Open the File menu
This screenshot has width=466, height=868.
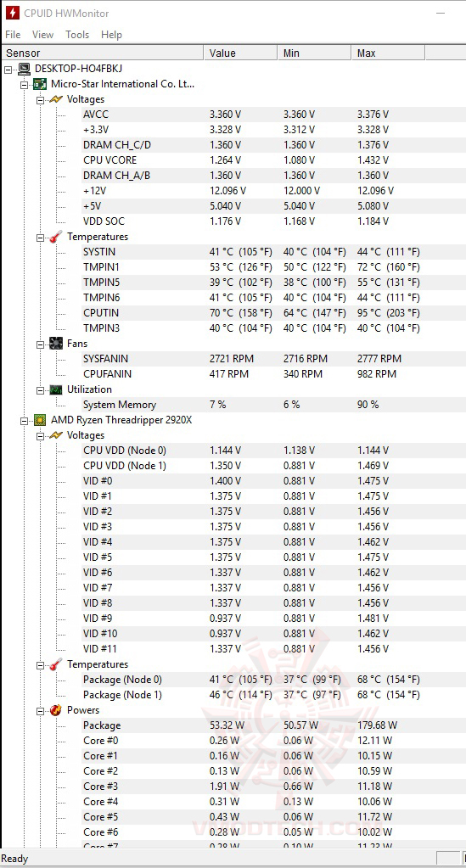[13, 34]
